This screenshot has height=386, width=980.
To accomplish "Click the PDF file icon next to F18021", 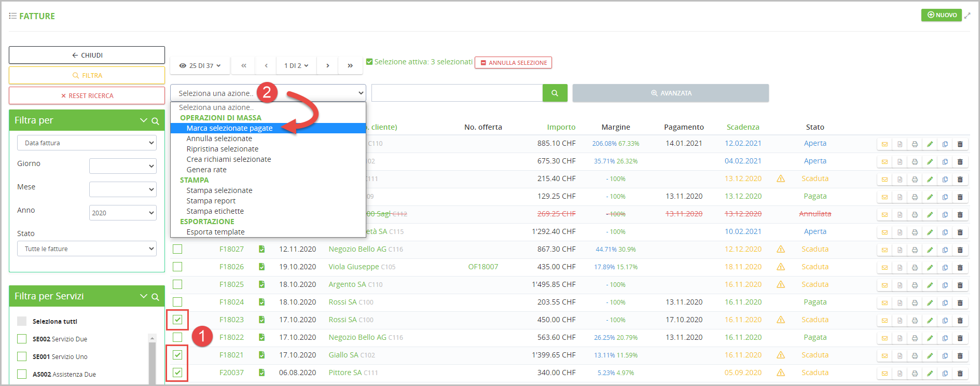I will click(261, 355).
